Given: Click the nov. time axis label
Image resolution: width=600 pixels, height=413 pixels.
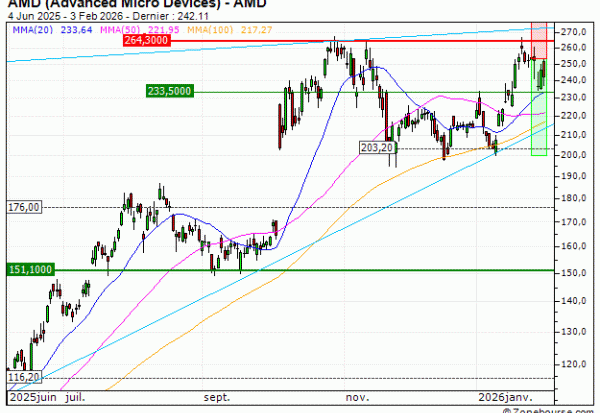Looking at the screenshot, I should 357,397.
